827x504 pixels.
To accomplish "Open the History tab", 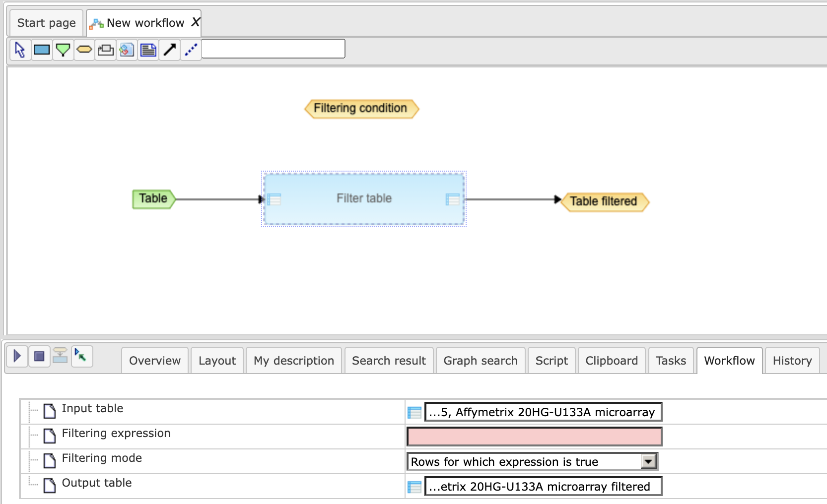I will [792, 361].
